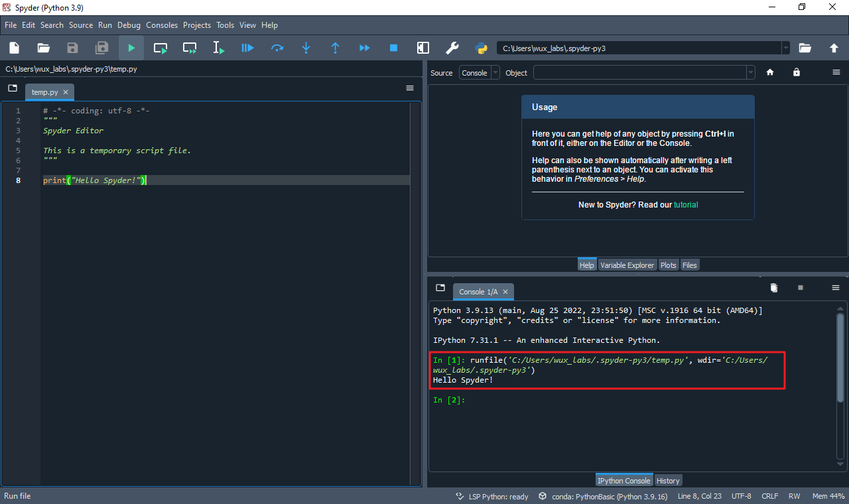Image resolution: width=849 pixels, height=504 pixels.
Task: Interrupt the kernel with the console stop icon
Action: pos(801,287)
